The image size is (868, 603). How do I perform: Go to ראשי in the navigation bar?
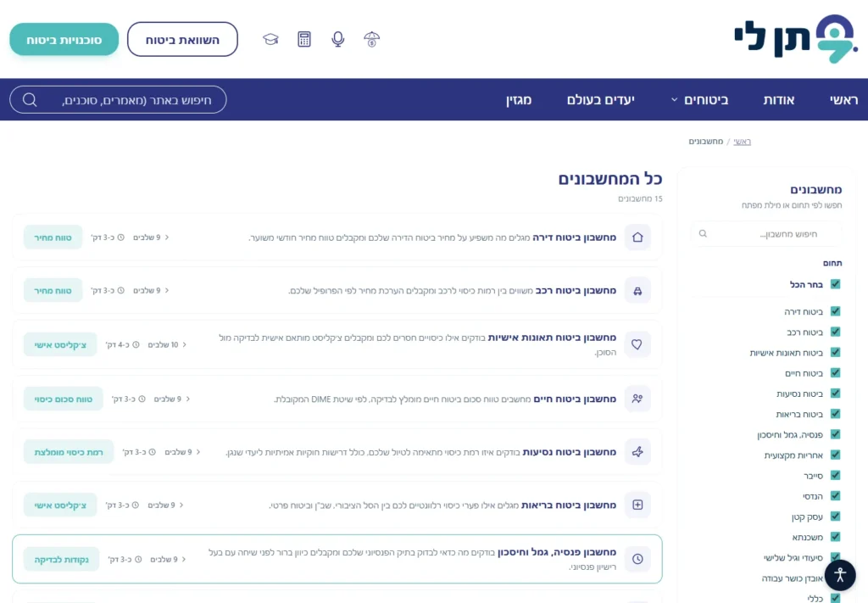click(843, 100)
